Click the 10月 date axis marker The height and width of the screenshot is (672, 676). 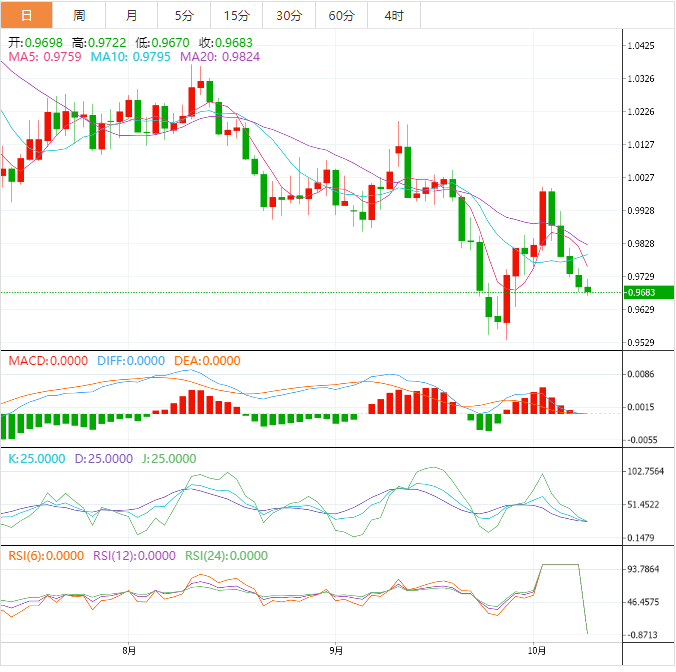(537, 651)
